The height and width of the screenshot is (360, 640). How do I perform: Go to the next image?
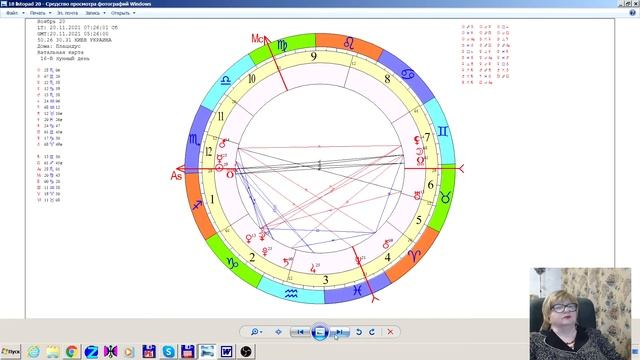click(339, 332)
